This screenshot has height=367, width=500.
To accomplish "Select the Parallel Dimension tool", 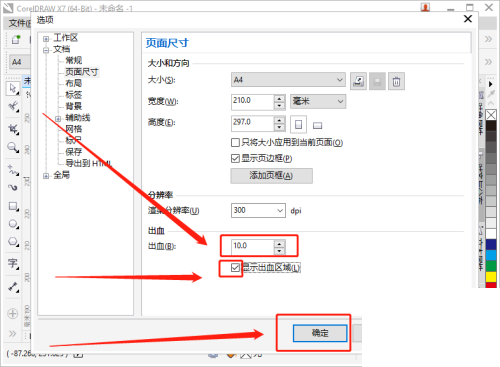I will tap(13, 287).
